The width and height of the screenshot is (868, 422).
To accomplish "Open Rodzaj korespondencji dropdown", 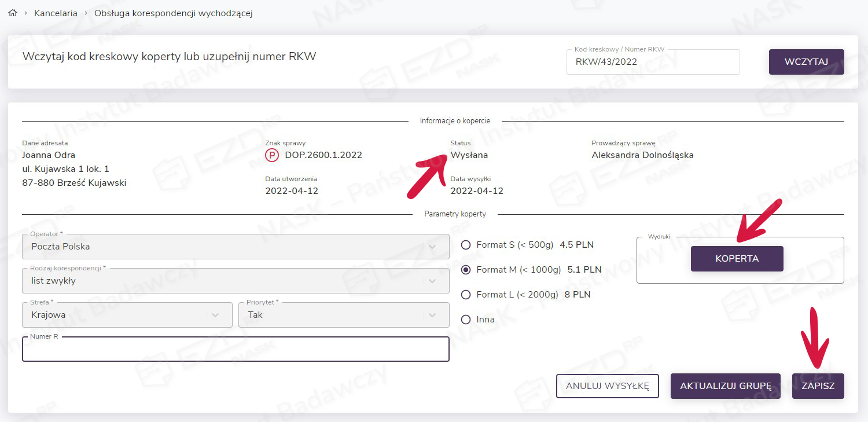I will pyautogui.click(x=236, y=281).
